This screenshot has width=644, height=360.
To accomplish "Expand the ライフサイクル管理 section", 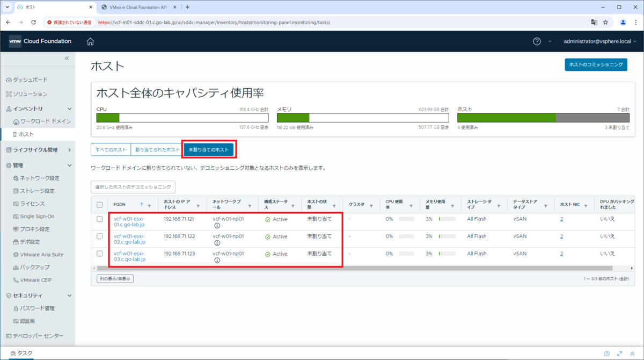I will tap(69, 150).
